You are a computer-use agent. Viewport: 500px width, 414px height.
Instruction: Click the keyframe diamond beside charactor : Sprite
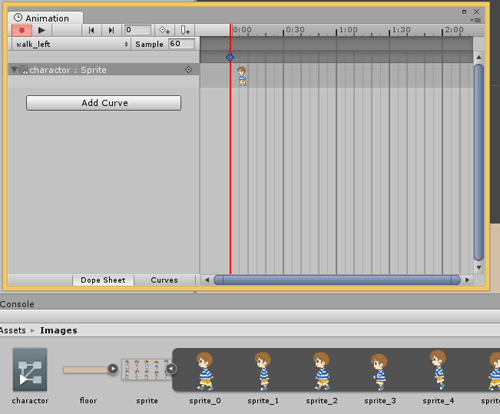(188, 69)
